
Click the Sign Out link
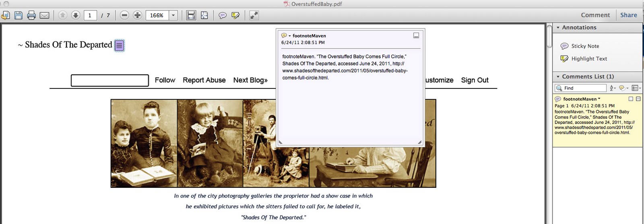pyautogui.click(x=475, y=80)
